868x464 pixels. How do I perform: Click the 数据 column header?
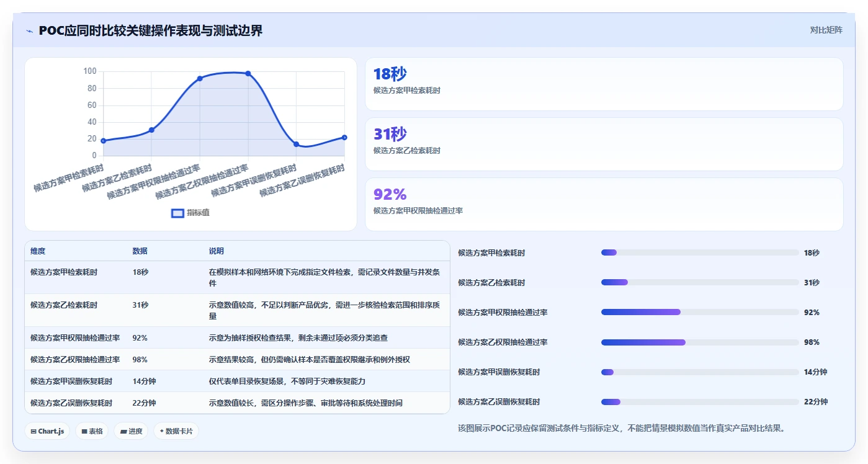(x=140, y=251)
